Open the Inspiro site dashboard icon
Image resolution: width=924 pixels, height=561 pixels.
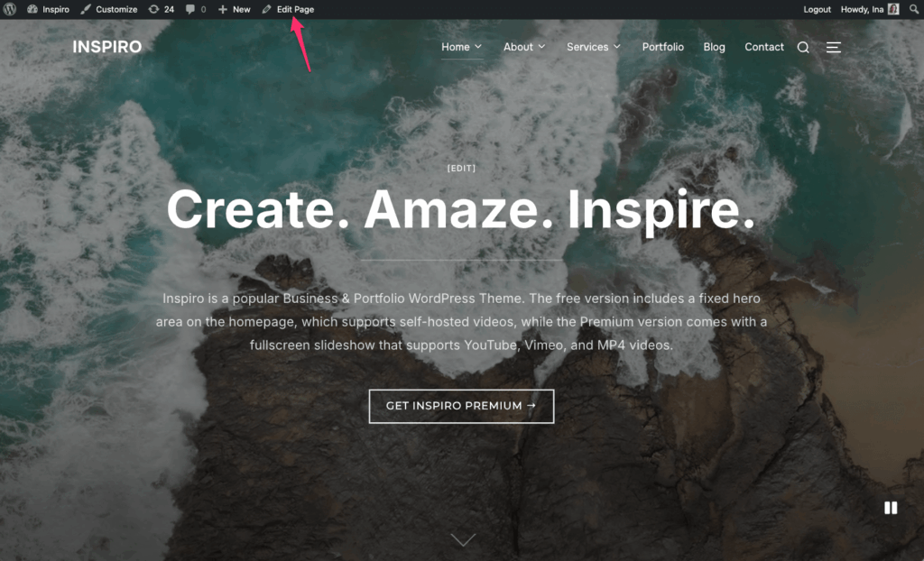click(32, 9)
